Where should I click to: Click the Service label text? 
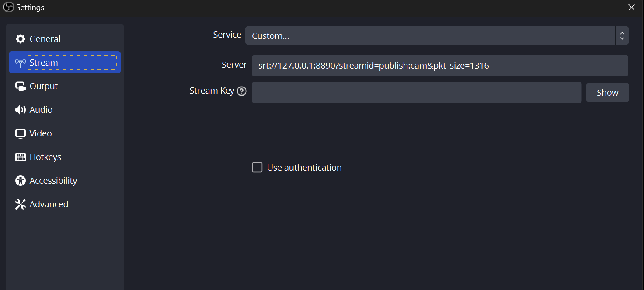click(227, 35)
